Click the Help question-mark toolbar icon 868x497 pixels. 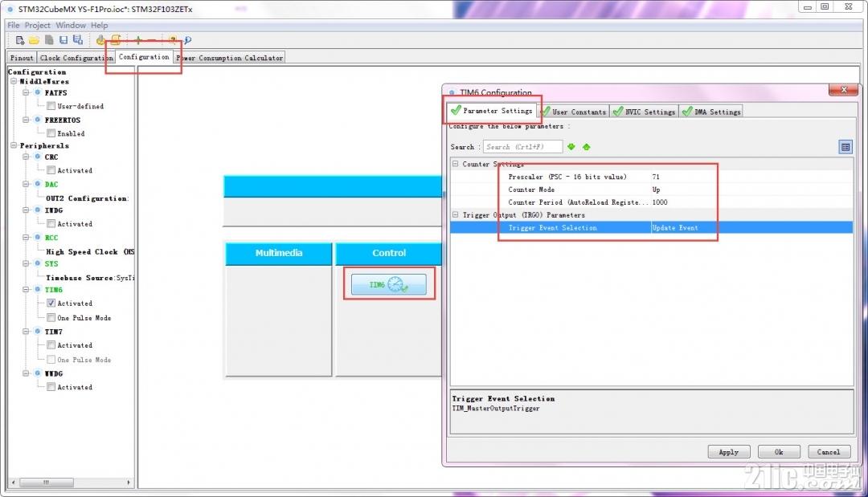tap(173, 40)
